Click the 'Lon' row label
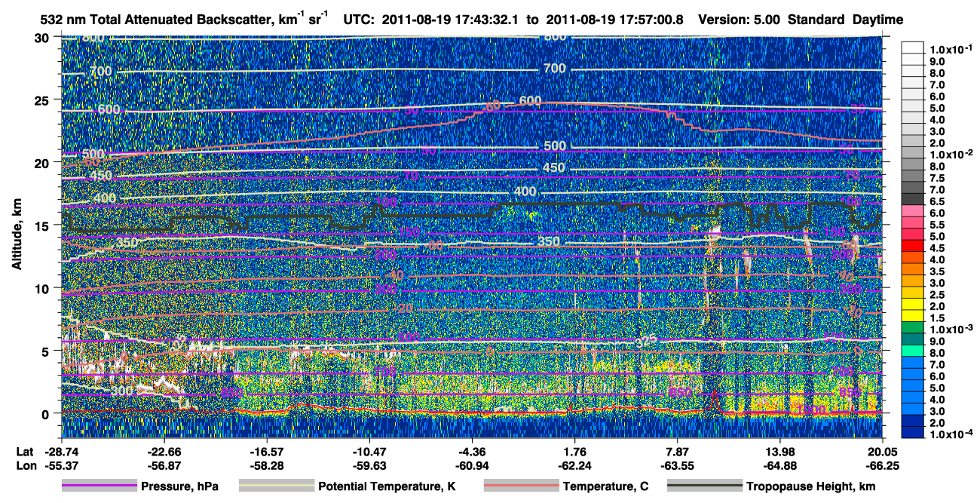The height and width of the screenshot is (503, 980). click(x=25, y=465)
